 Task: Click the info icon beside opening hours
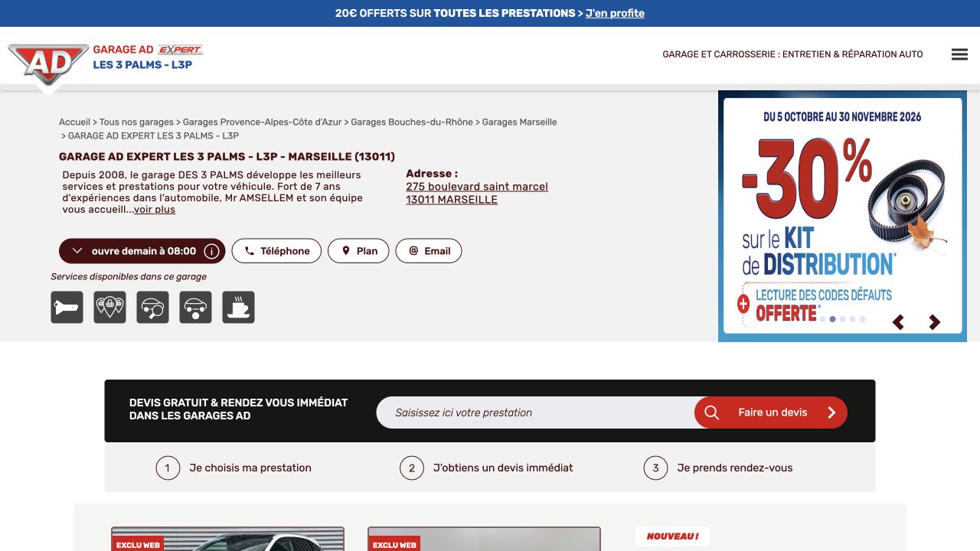pyautogui.click(x=211, y=251)
